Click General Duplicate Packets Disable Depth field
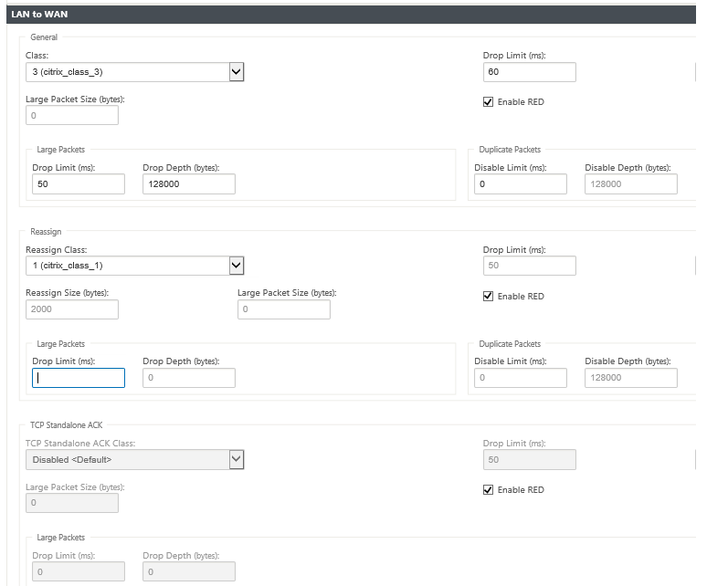728x586 pixels. click(x=631, y=183)
